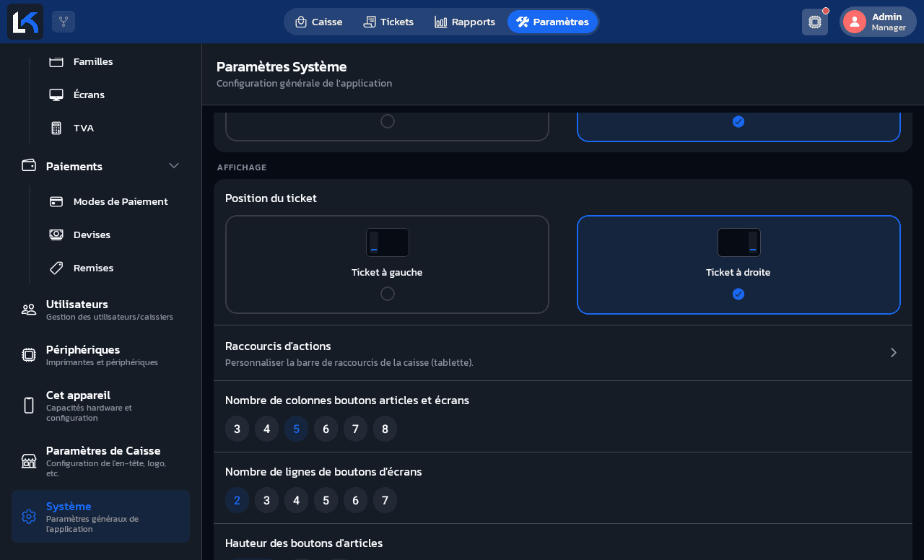Click the Paramètres de Caisse shop icon
This screenshot has width=924, height=560.
coord(29,460)
